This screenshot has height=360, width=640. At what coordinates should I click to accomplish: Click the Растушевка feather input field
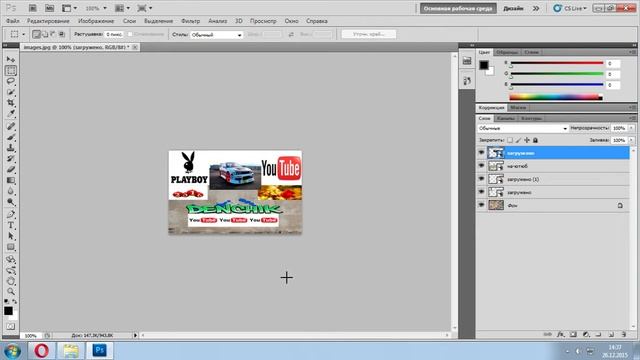[x=113, y=34]
